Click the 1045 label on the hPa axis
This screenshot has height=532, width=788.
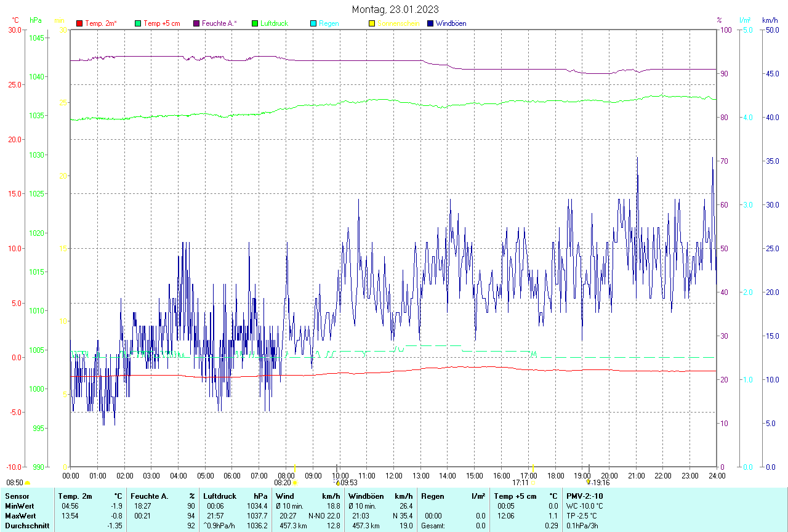tap(36, 38)
